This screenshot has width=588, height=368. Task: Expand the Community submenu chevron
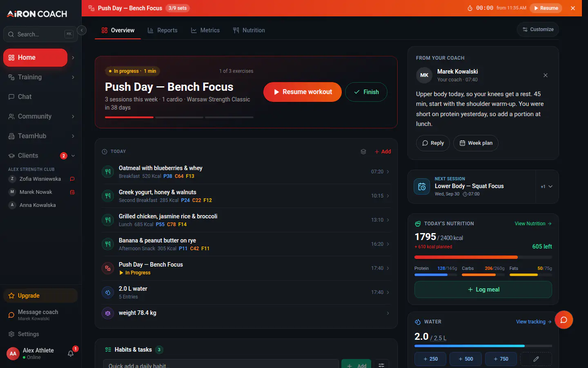73,117
